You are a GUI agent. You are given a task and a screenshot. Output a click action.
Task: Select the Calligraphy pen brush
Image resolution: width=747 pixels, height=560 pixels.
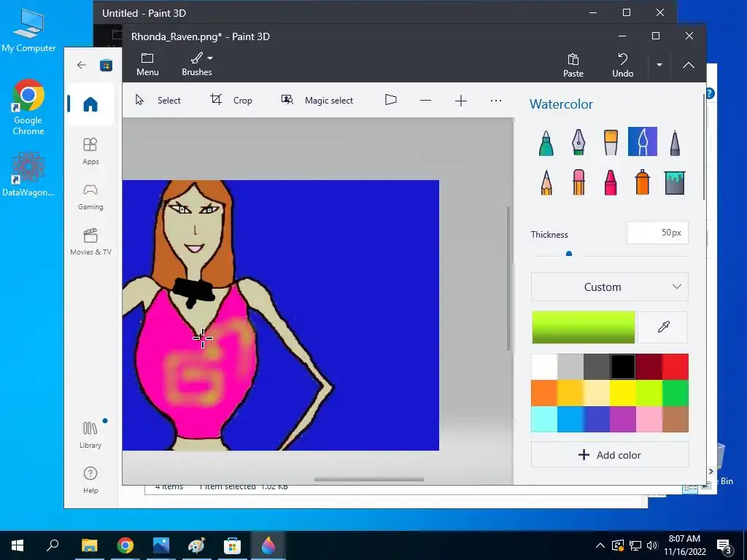578,142
